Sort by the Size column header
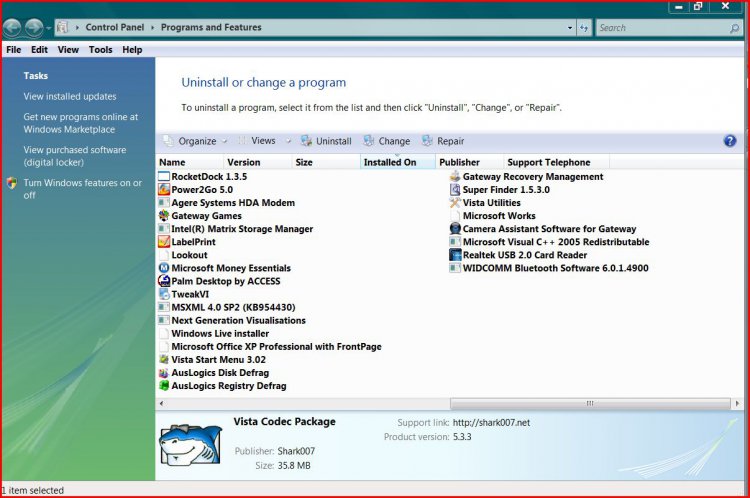 (326, 162)
